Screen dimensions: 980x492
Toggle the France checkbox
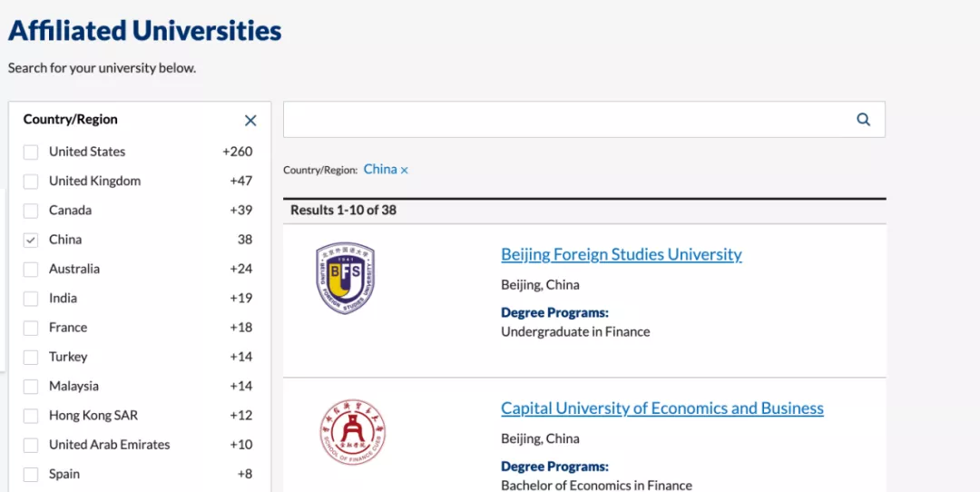pos(31,328)
